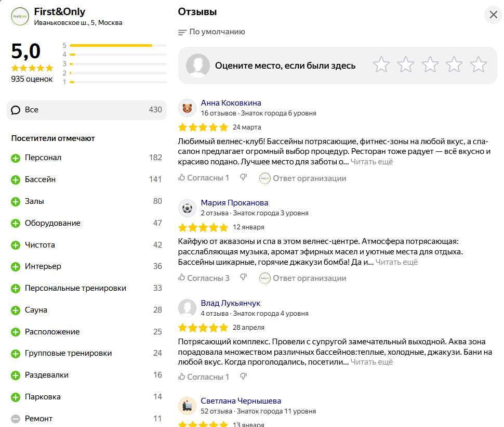Open Мария Проканова's profile link
The width and height of the screenshot is (504, 427).
coord(234,203)
